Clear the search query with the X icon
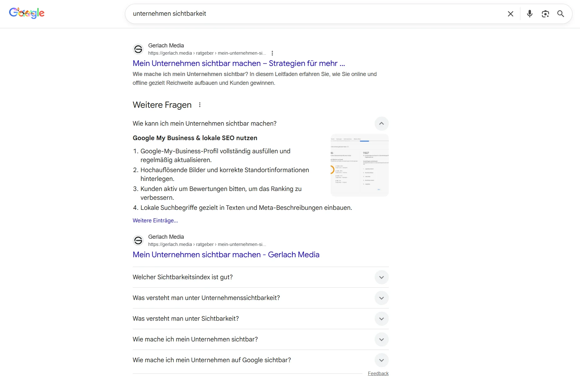580x392 pixels. point(510,14)
